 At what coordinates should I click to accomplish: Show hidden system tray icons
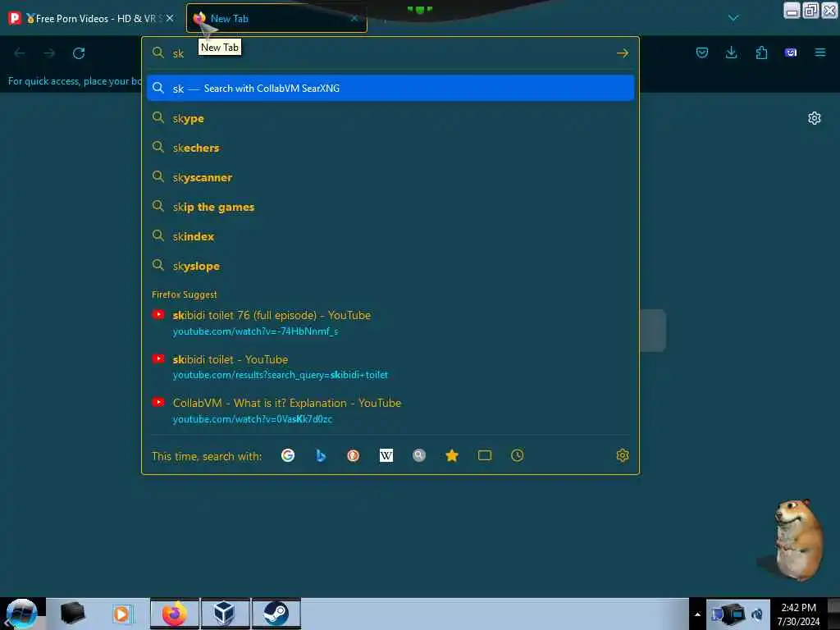(697, 614)
